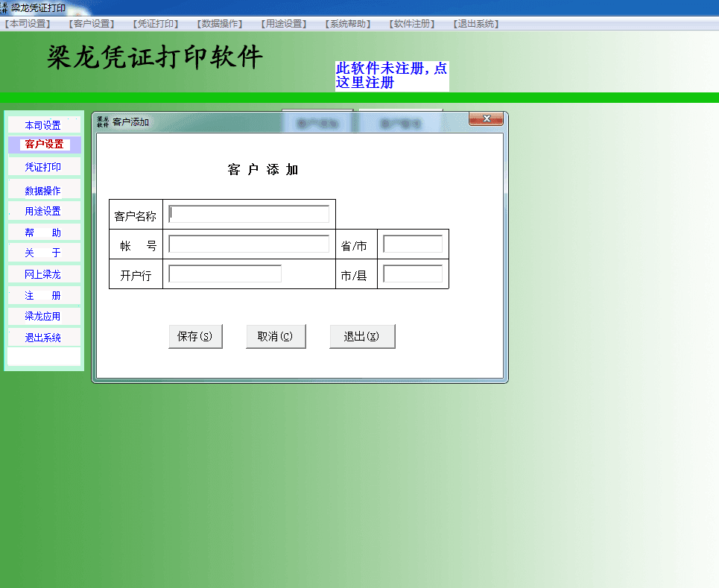Viewport: 719px width, 588px height.
Task: Open the 系统帮助 menu in the menu bar
Action: click(348, 23)
